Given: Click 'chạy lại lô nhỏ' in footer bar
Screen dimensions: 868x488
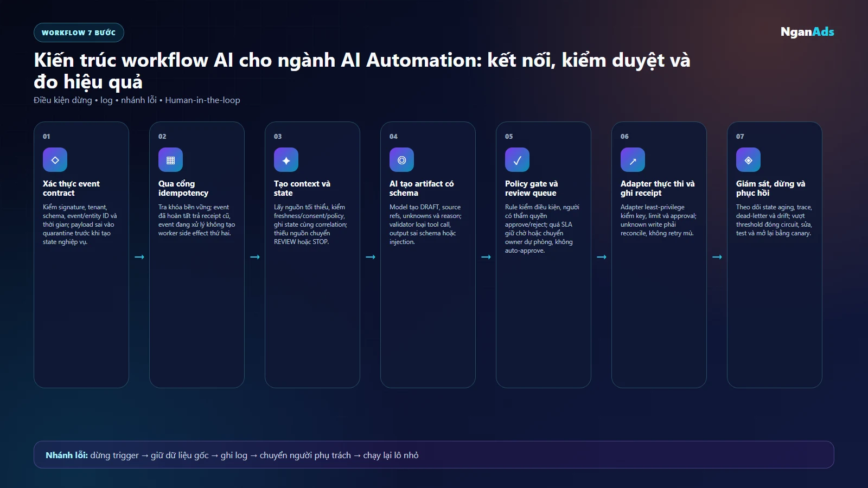Looking at the screenshot, I should pyautogui.click(x=391, y=455).
